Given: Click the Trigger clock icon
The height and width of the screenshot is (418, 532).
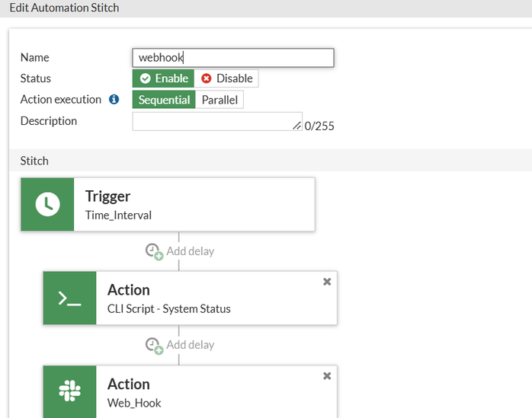Looking at the screenshot, I should tap(47, 205).
